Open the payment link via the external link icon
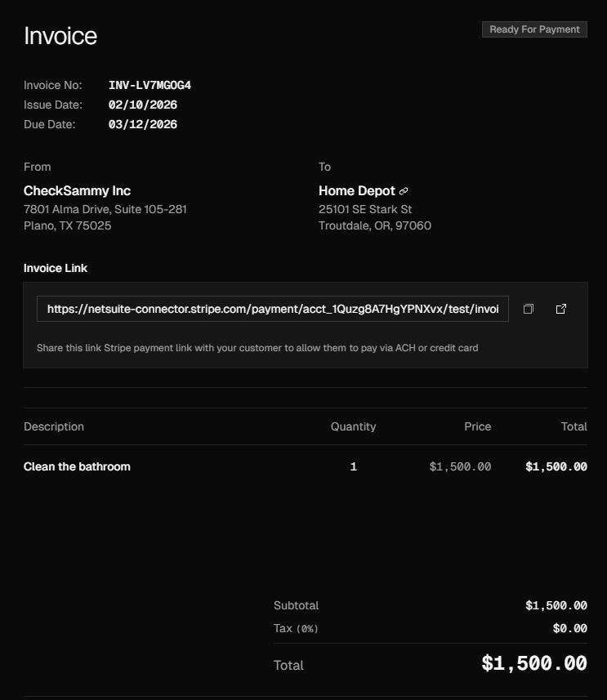The height and width of the screenshot is (700, 607). point(560,309)
